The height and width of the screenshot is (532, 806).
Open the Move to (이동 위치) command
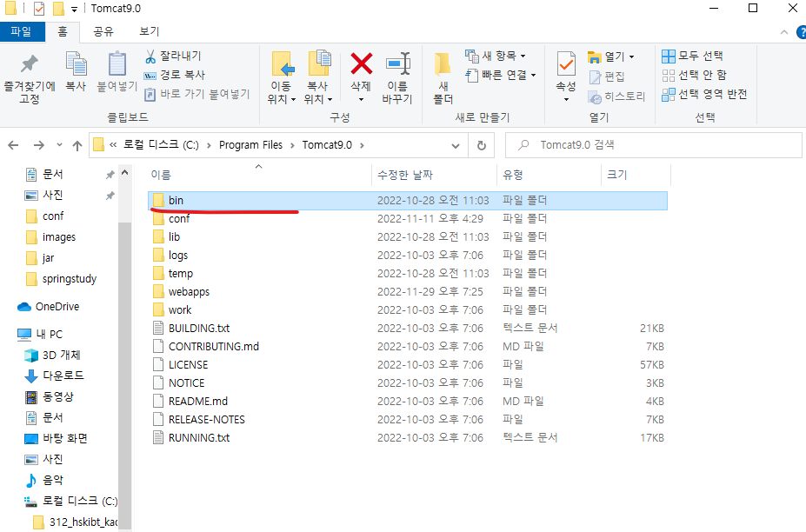[282, 77]
